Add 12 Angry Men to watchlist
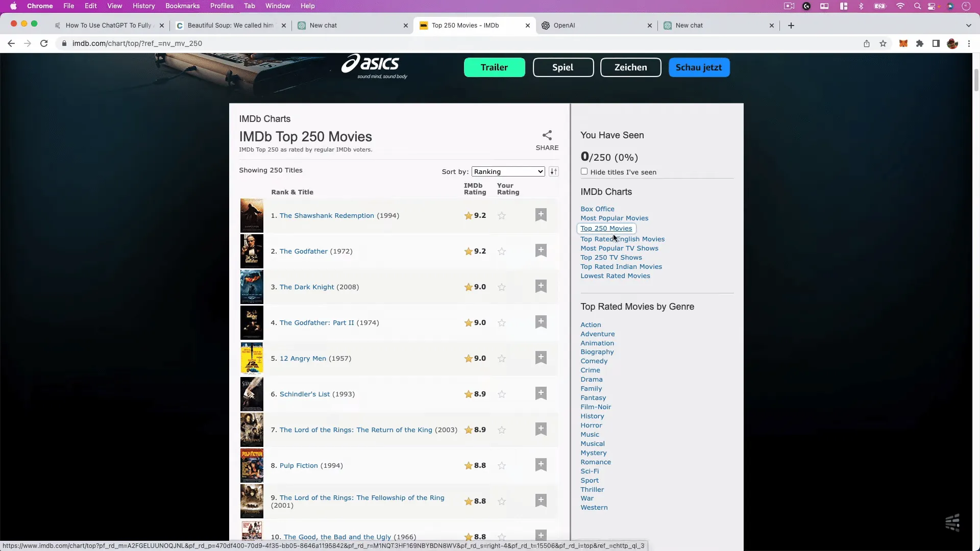Viewport: 980px width, 551px height. (x=541, y=358)
